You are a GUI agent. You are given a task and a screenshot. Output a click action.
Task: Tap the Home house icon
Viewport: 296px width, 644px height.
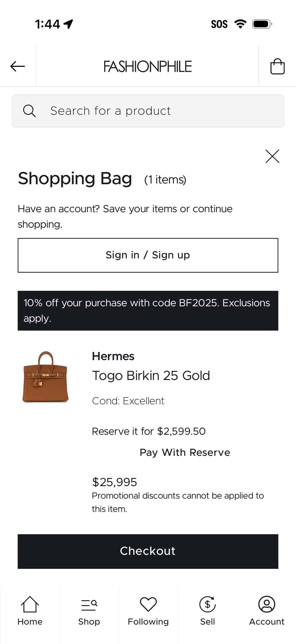[x=30, y=604]
